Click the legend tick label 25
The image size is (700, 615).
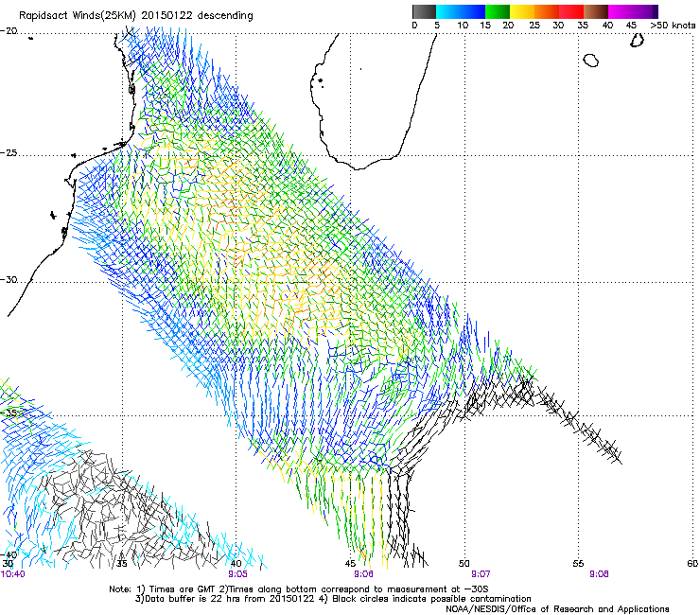pyautogui.click(x=534, y=26)
